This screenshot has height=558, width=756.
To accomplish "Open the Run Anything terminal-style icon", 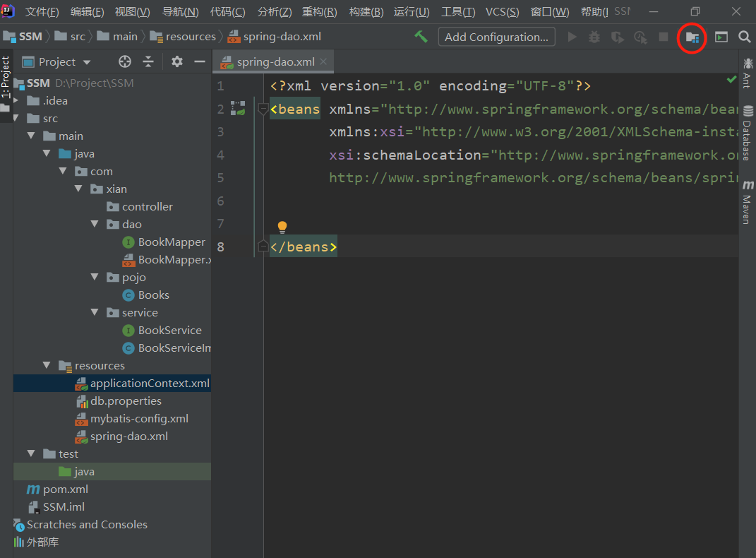I will [x=721, y=37].
